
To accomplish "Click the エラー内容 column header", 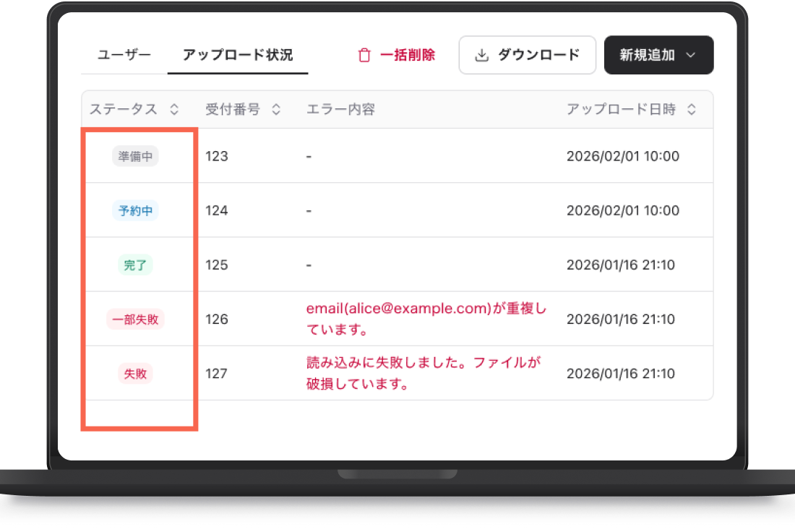I will pos(340,109).
